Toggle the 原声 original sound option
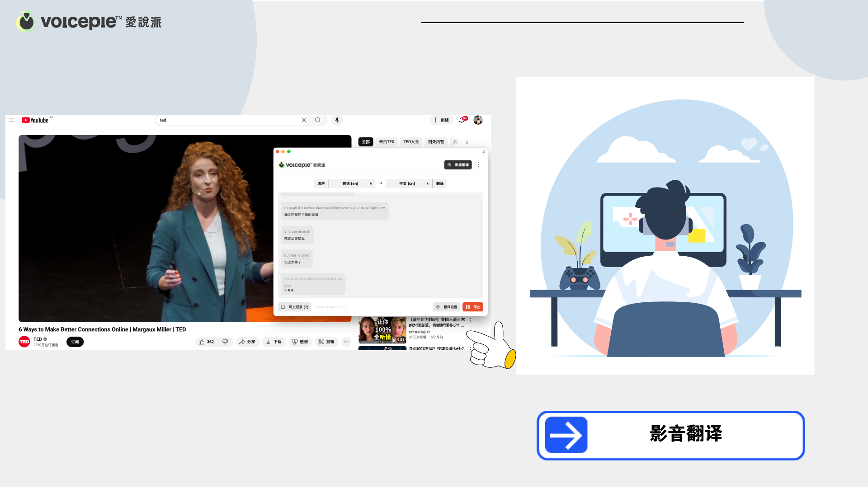The height and width of the screenshot is (488, 868). (321, 183)
